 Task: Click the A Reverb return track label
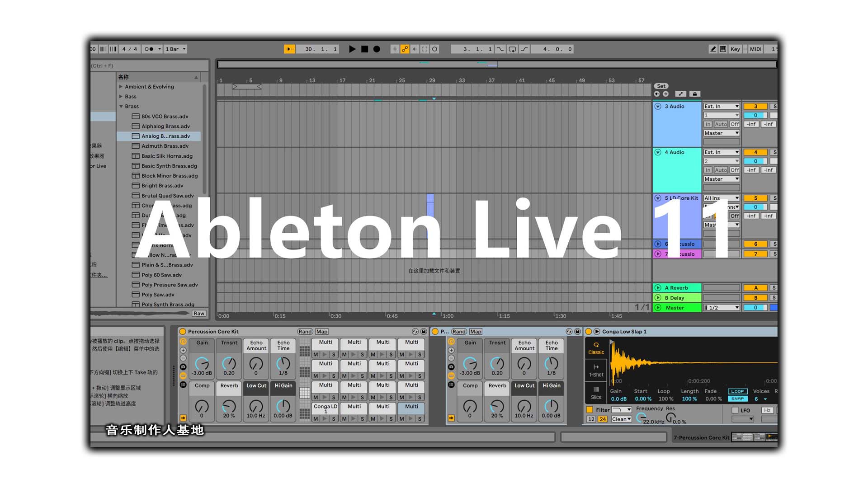tap(679, 288)
